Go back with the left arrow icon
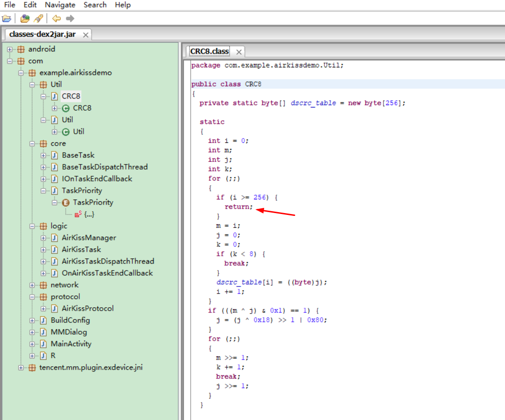Viewport: 505px width, 420px height. click(57, 19)
